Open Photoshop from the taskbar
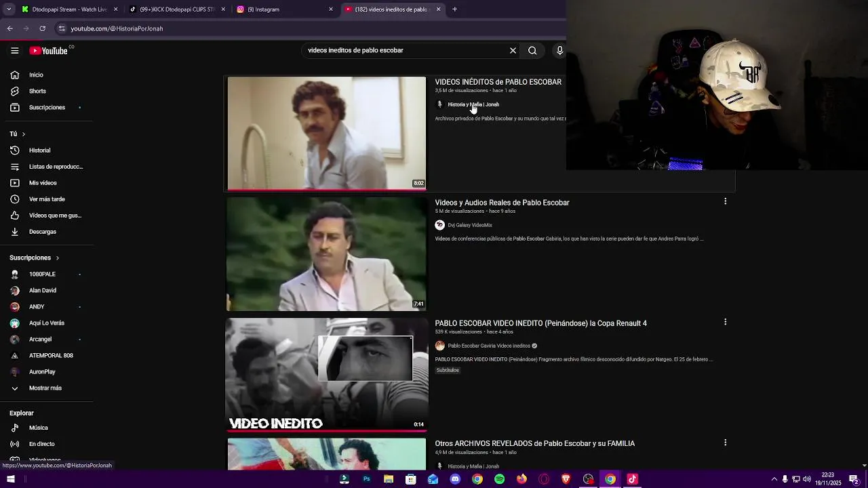Image resolution: width=868 pixels, height=488 pixels. pyautogui.click(x=366, y=479)
